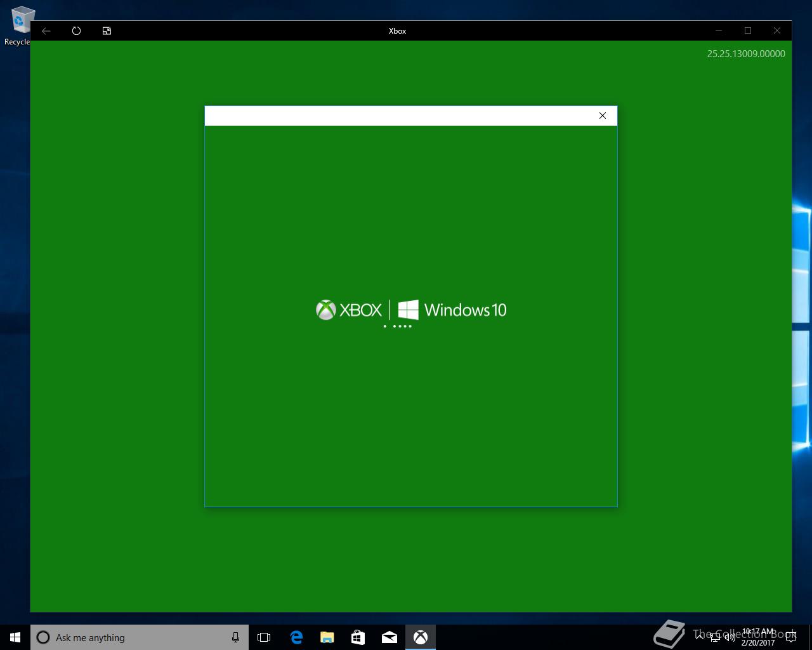Viewport: 812px width, 650px height.
Task: Open the Windows Start menu
Action: pyautogui.click(x=15, y=637)
